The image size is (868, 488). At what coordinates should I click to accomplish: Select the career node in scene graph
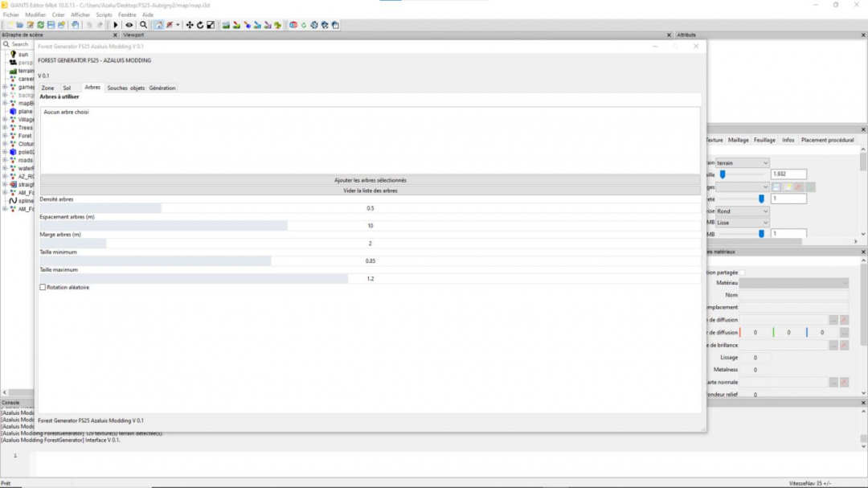point(26,79)
